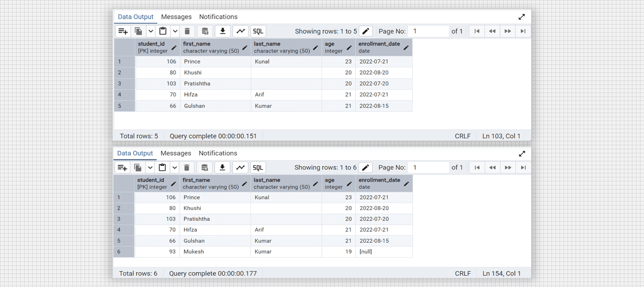The height and width of the screenshot is (287, 644).
Task: Open copy options dropdown in the 5-row panel
Action: click(x=150, y=31)
